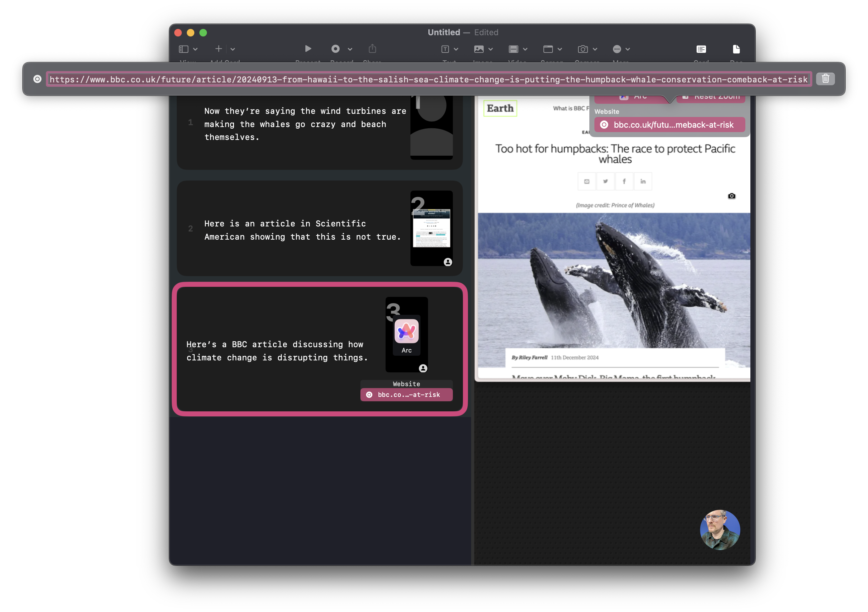
Task: Switch to Card mode
Action: 701,49
